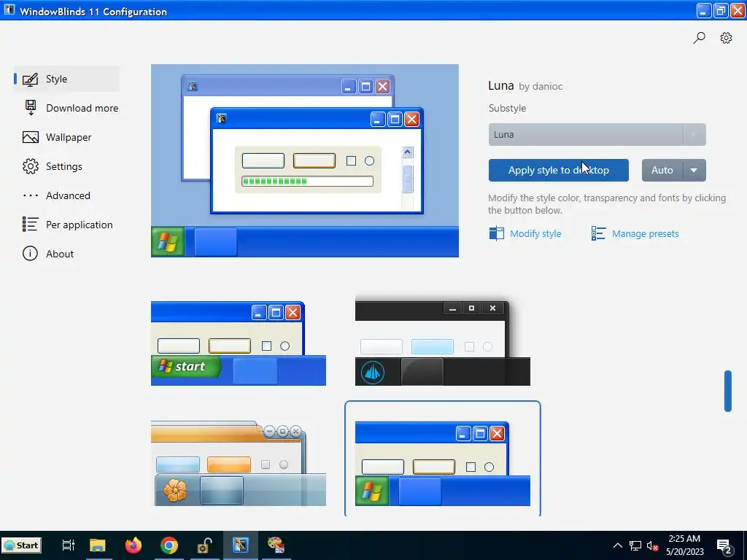Viewport: 747px width, 560px height.
Task: Select the Style menu item
Action: point(66,79)
